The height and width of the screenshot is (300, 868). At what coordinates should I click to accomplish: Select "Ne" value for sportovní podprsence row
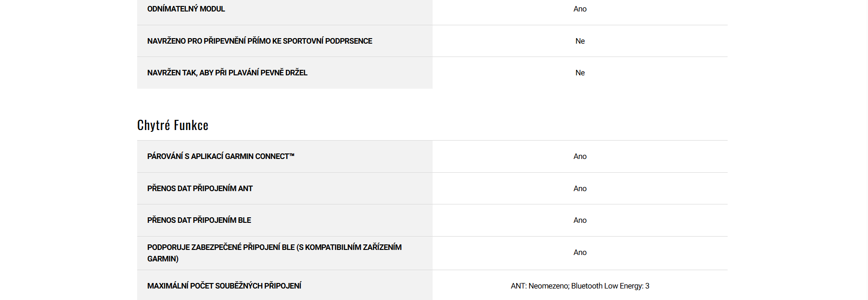click(x=580, y=41)
